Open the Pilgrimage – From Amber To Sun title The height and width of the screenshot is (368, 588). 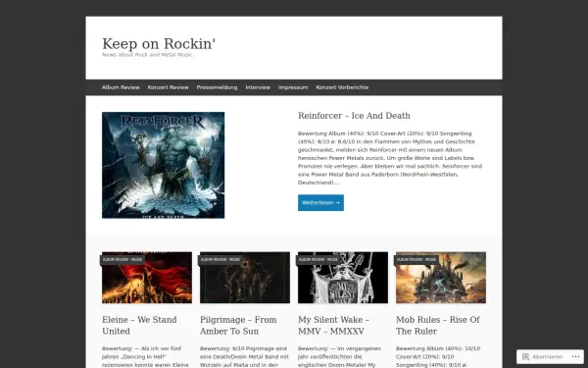coord(238,325)
